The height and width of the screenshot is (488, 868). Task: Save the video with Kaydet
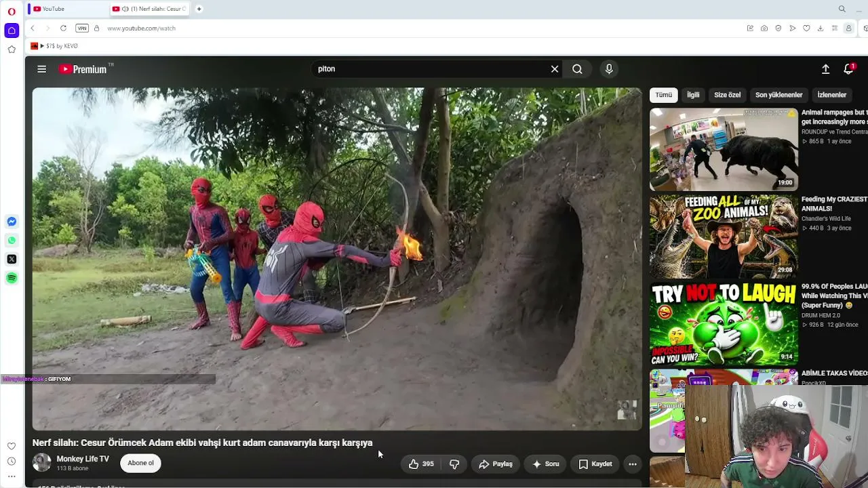[595, 464]
